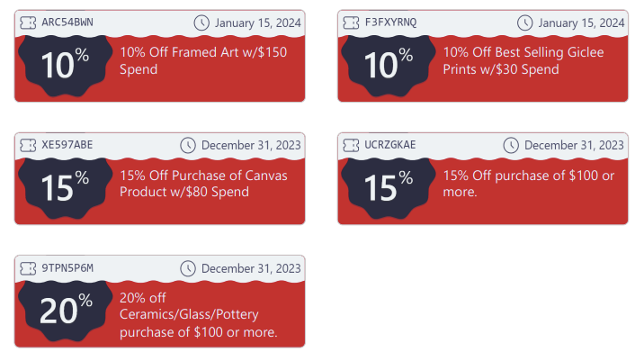Click the January 15, 2024 date on F3FXYRNQ coupon
This screenshot has height=361, width=644.
coord(574,22)
